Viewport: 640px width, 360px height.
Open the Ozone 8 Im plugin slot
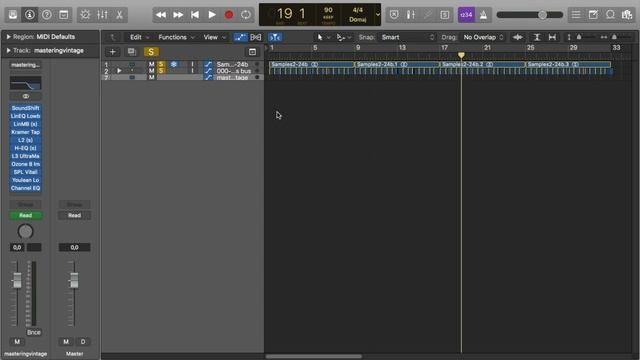pyautogui.click(x=25, y=164)
